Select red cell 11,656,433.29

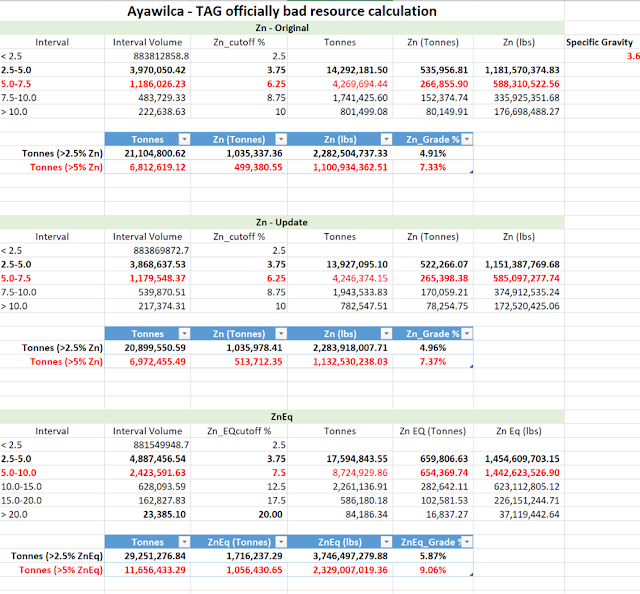(147, 570)
